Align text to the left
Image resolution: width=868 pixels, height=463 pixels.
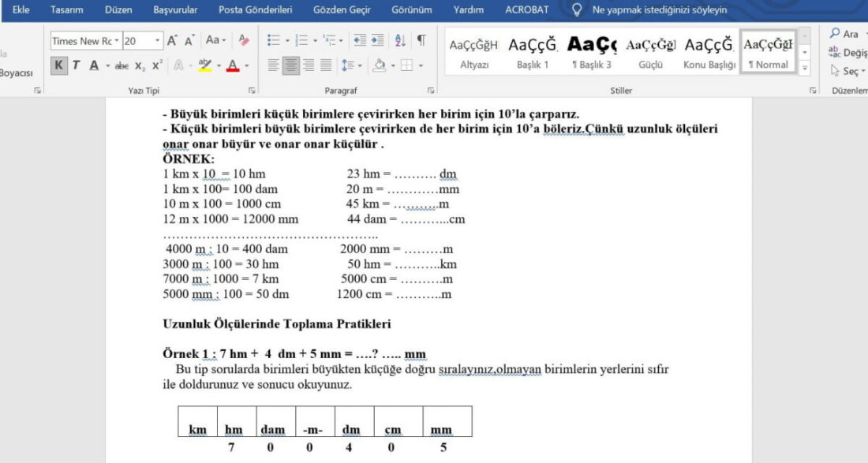[274, 65]
